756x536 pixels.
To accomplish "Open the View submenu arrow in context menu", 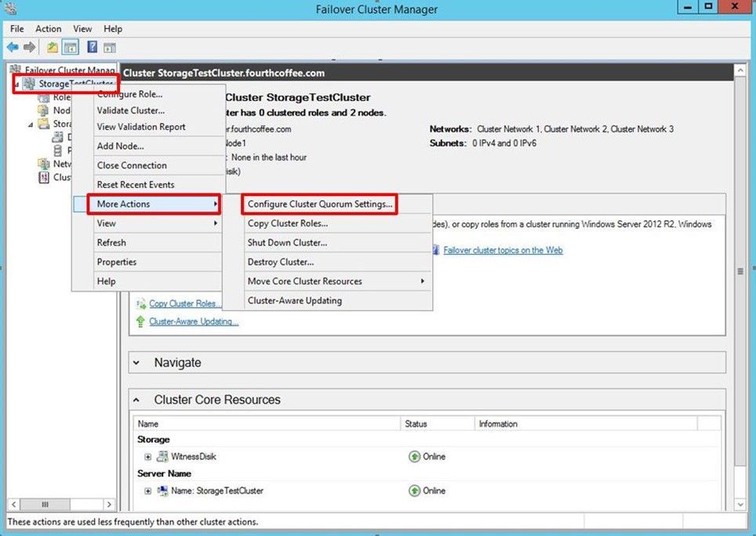I will [216, 223].
